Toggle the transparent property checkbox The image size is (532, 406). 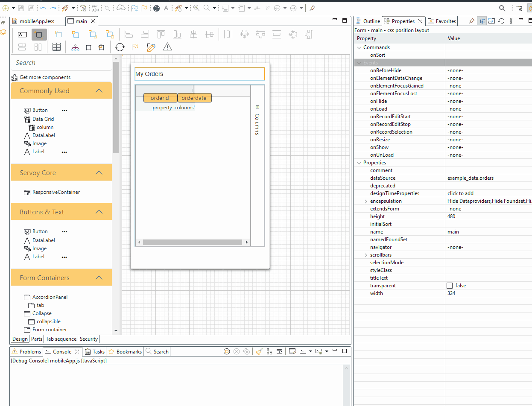[450, 286]
